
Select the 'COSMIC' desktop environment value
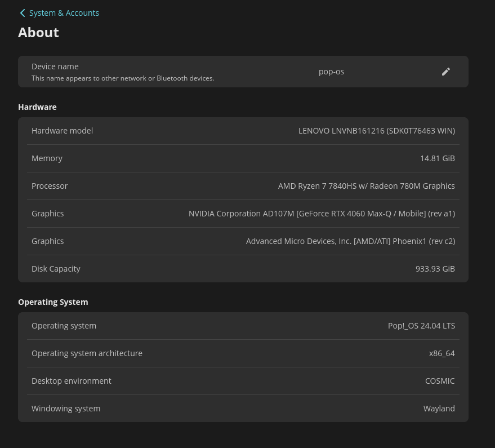click(440, 381)
